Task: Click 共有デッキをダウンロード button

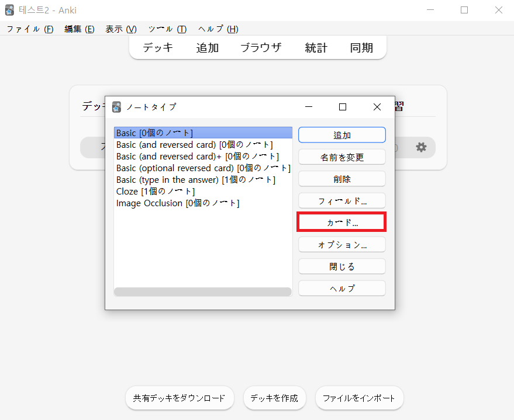Action: [x=180, y=398]
